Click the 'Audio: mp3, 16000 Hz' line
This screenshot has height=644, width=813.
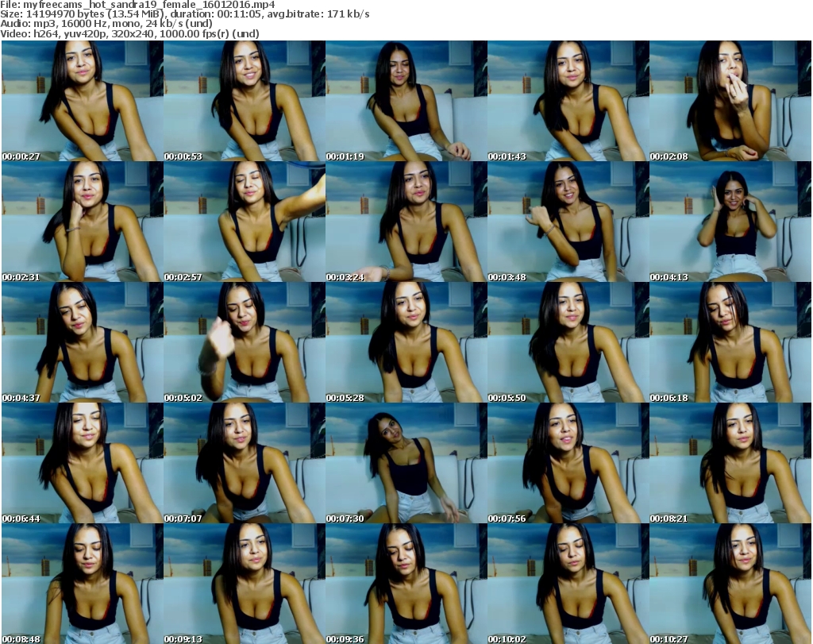pyautogui.click(x=106, y=24)
